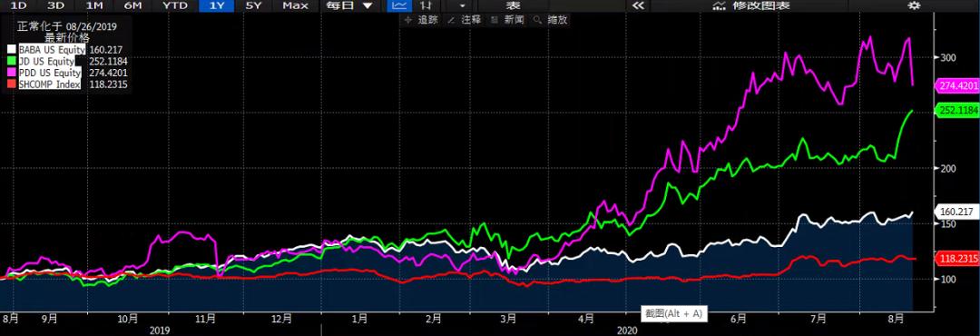Click the white BABA legend swatch

tap(11, 49)
